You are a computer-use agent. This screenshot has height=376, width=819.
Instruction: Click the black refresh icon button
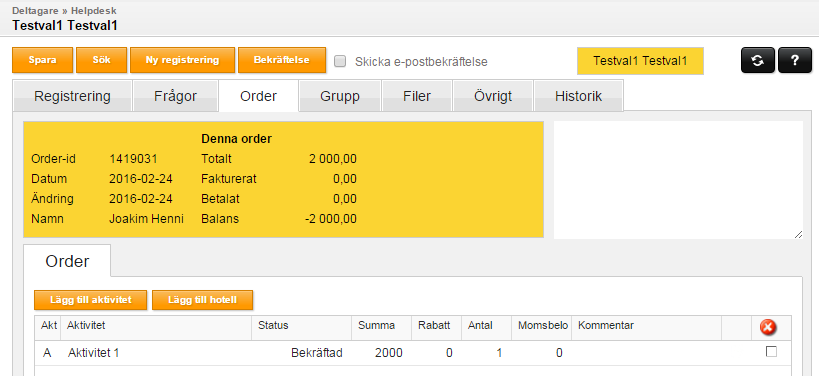pyautogui.click(x=758, y=61)
